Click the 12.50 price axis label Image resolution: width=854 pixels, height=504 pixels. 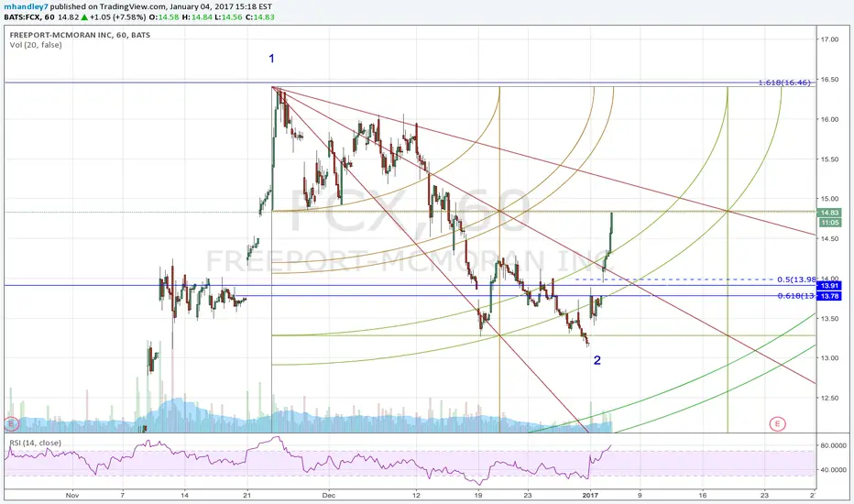(829, 398)
